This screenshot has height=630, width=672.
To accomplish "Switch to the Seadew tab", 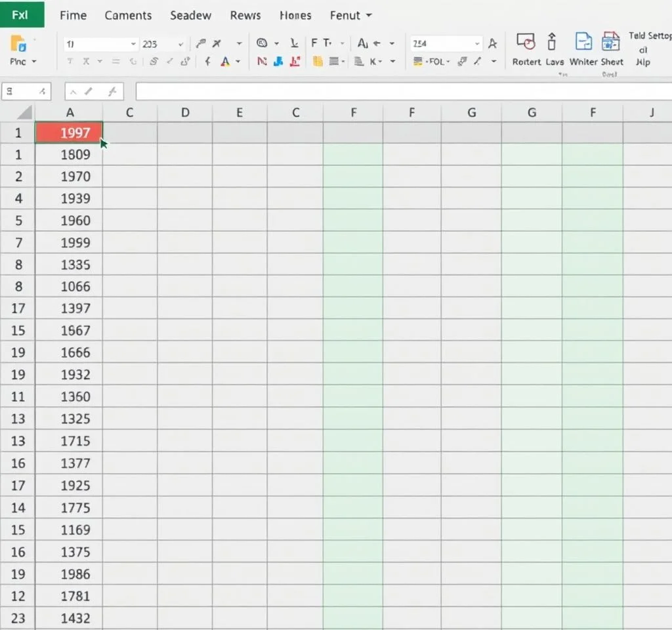I will 190,15.
